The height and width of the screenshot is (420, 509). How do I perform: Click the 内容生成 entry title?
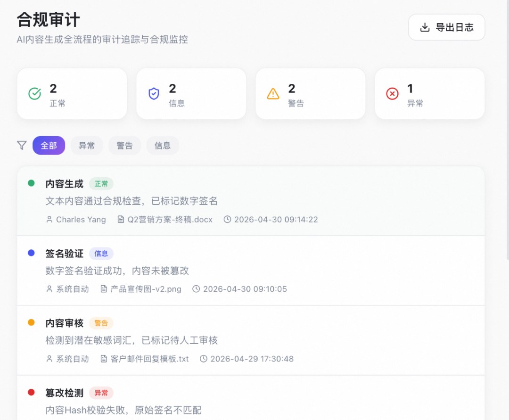[x=64, y=184]
